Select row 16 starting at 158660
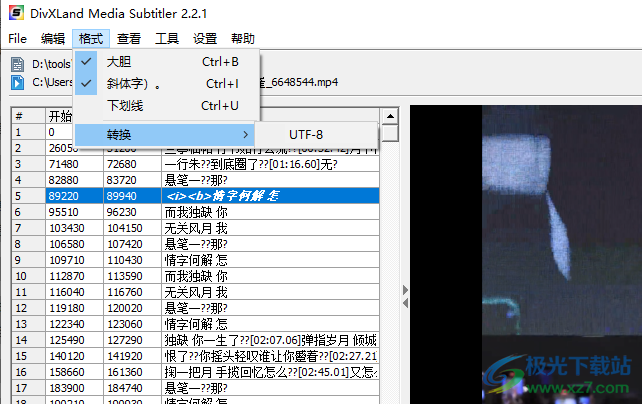The image size is (642, 404). point(196,372)
